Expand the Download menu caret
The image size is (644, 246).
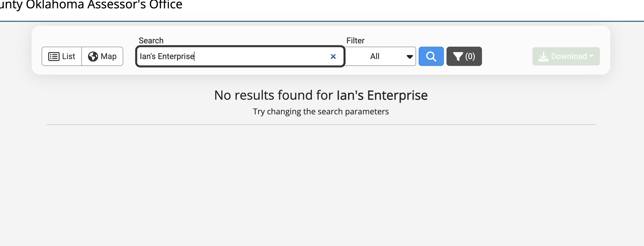pyautogui.click(x=592, y=56)
